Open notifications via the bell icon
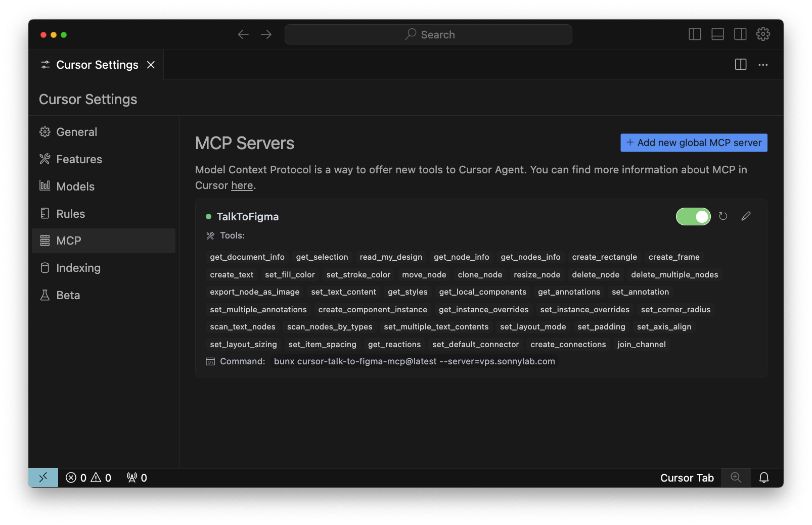This screenshot has width=812, height=525. [x=764, y=477]
